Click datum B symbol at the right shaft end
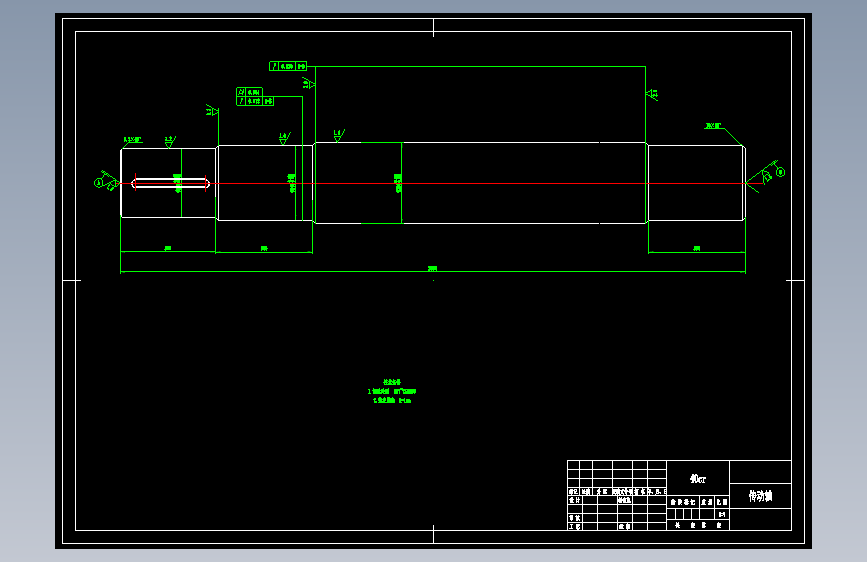 pyautogui.click(x=780, y=172)
